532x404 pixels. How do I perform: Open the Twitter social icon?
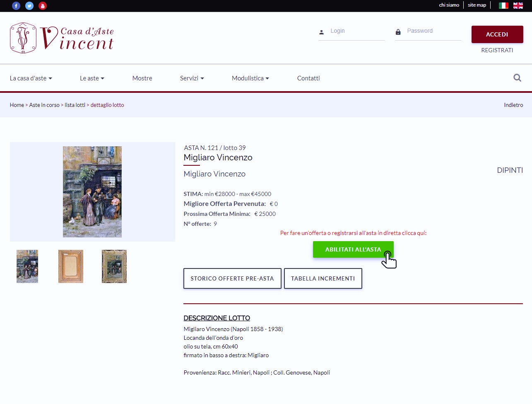tap(29, 6)
